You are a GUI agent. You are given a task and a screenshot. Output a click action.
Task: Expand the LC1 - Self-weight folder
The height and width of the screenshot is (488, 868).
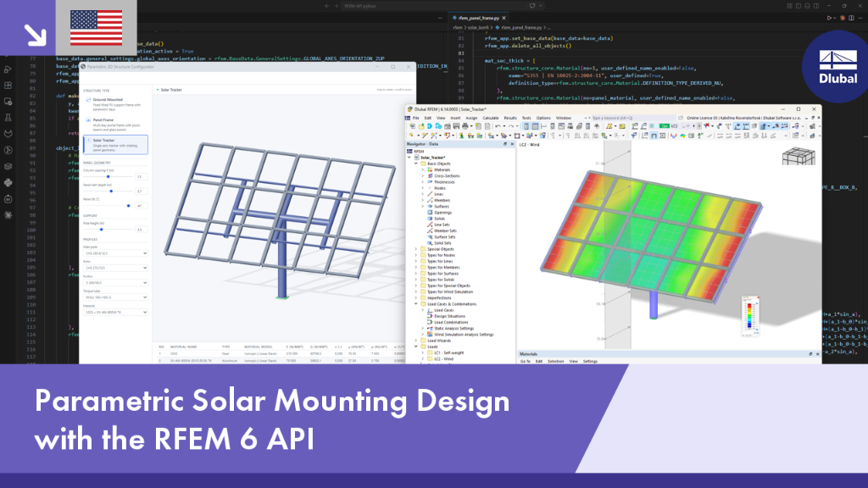[423, 352]
